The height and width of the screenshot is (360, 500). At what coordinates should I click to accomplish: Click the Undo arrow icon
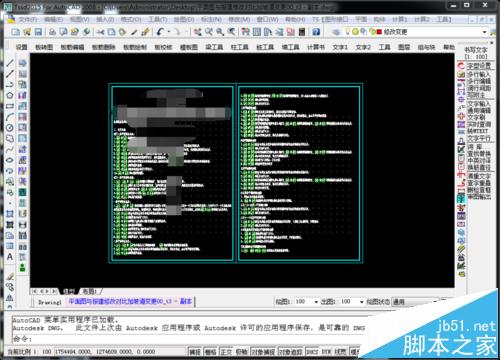click(x=161, y=32)
